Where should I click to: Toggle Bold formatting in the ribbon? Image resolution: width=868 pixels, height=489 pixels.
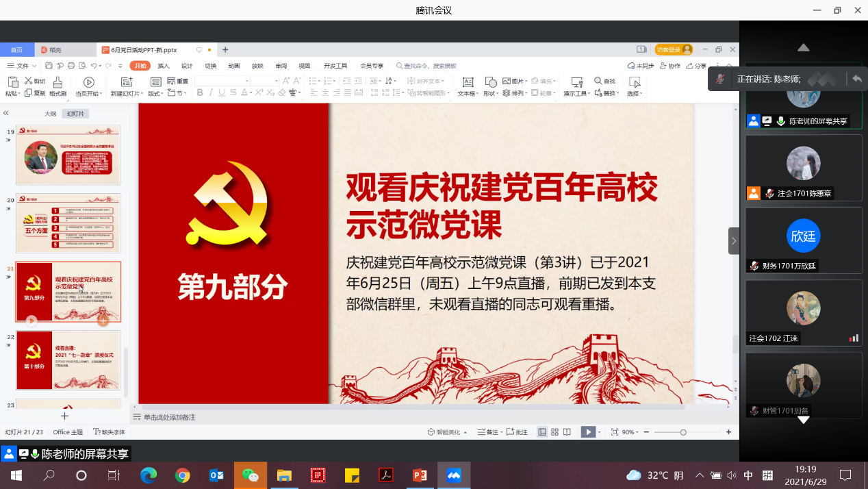(200, 92)
